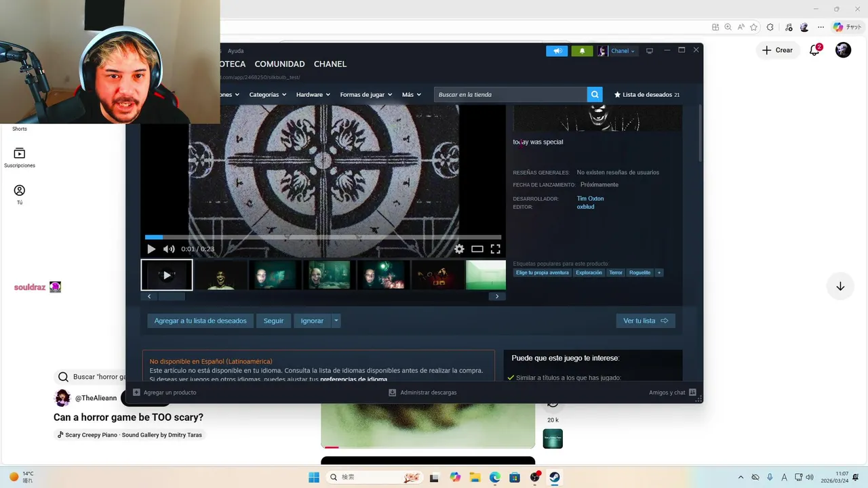Screen dimensions: 868x488
Task: Select the Exploración tag
Action: [589, 272]
